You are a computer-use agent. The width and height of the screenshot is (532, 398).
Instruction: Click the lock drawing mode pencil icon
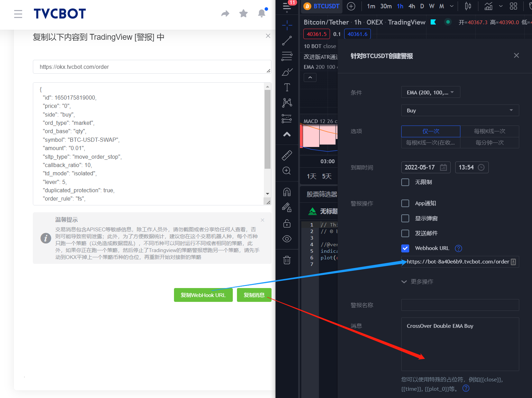(287, 207)
